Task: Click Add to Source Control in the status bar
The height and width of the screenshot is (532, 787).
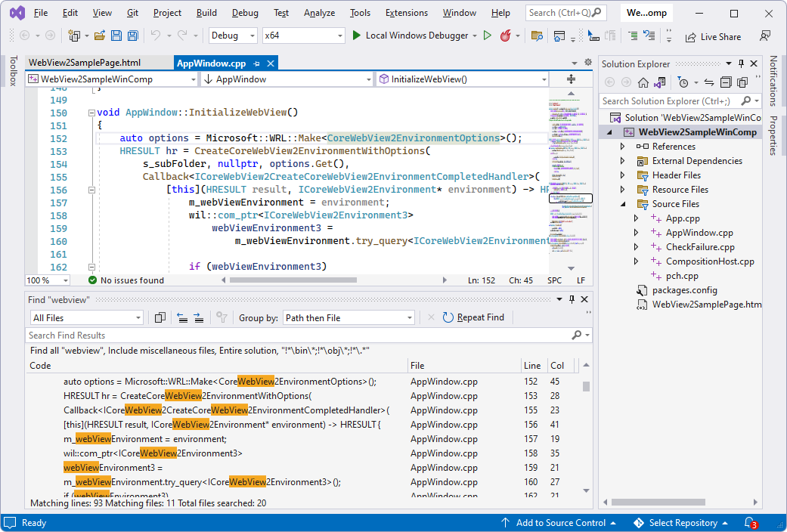Action: click(559, 522)
